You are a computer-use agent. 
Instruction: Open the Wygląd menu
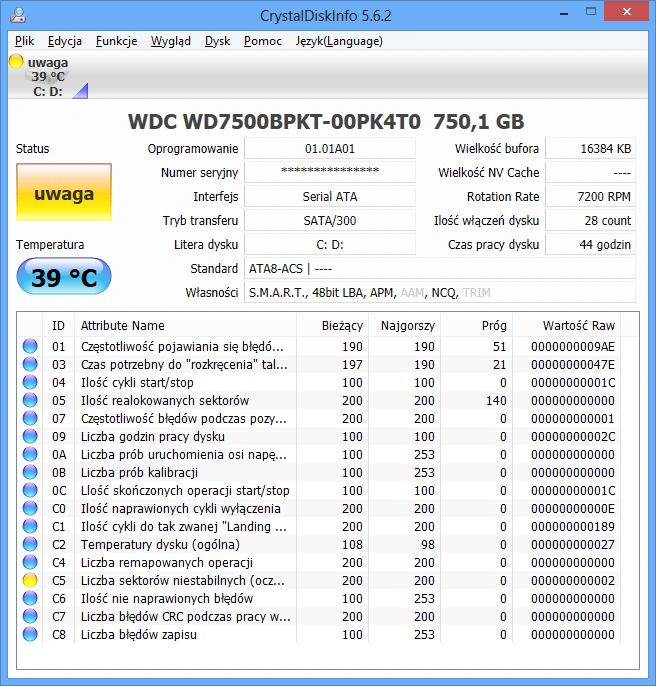coord(171,41)
